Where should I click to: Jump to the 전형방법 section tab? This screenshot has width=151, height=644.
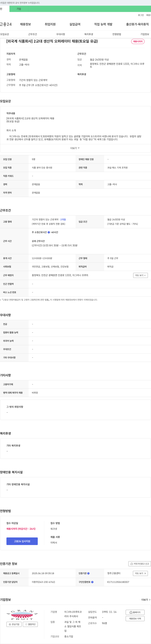[x=117, y=34]
